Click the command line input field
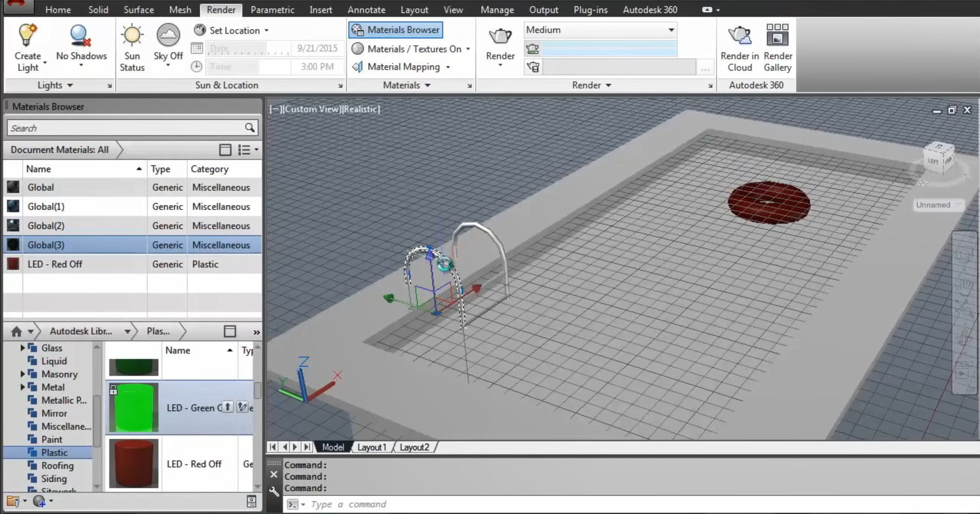Screen dimensions: 980x514 [631, 504]
